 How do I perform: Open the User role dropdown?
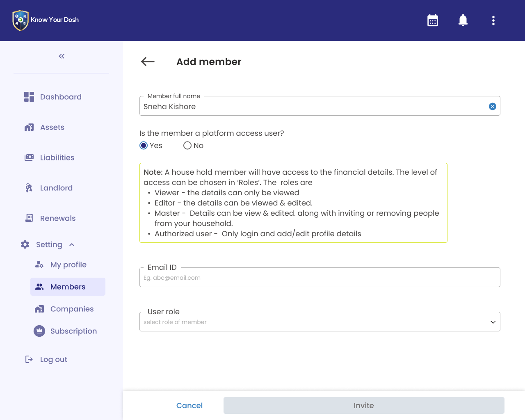point(320,322)
